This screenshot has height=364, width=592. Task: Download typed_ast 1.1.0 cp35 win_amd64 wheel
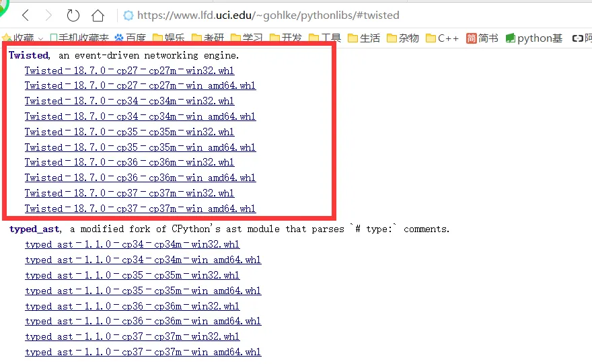[x=143, y=291]
